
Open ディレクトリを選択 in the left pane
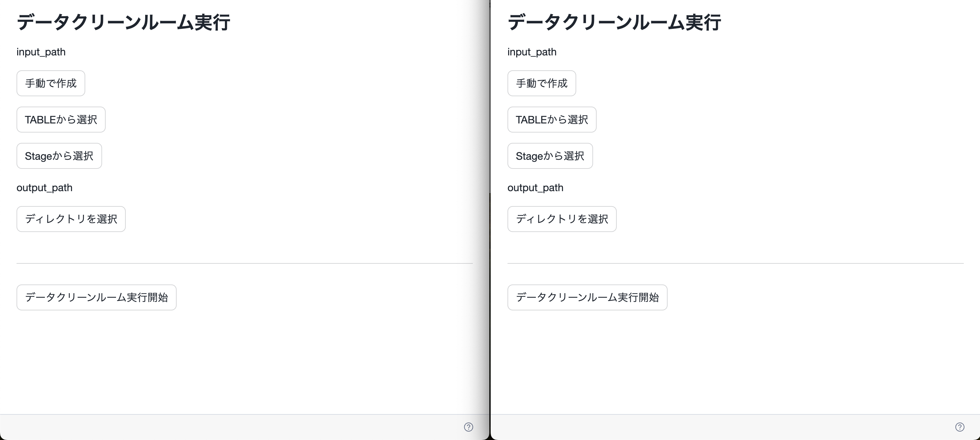coord(71,219)
